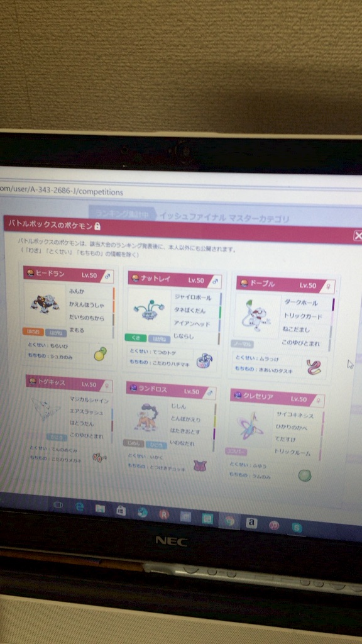Click the ほのお type badge on ヒードラン

pos(33,331)
